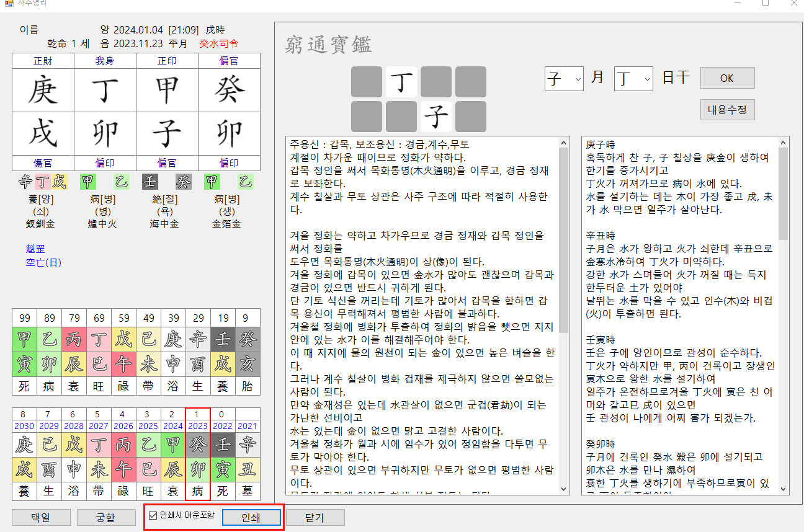This screenshot has height=532, width=804.
Task: Select the 2030 year cell
Action: tap(24, 426)
